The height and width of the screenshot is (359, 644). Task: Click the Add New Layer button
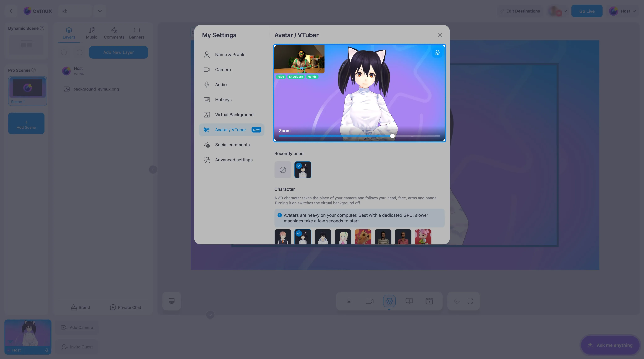pos(119,52)
